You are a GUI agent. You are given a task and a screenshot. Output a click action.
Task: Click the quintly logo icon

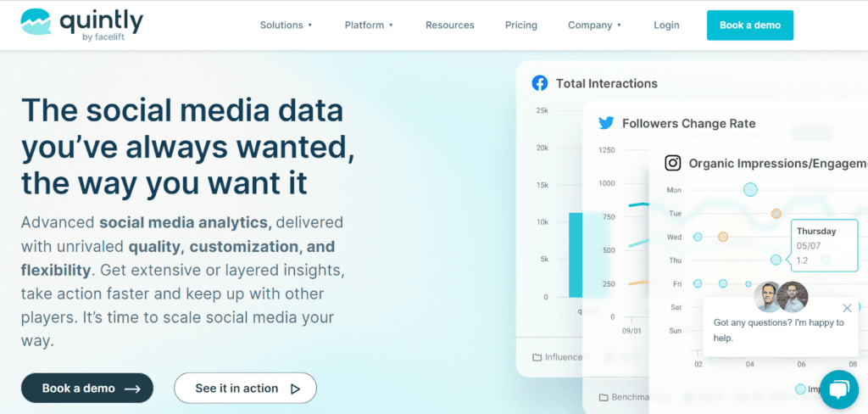click(36, 25)
